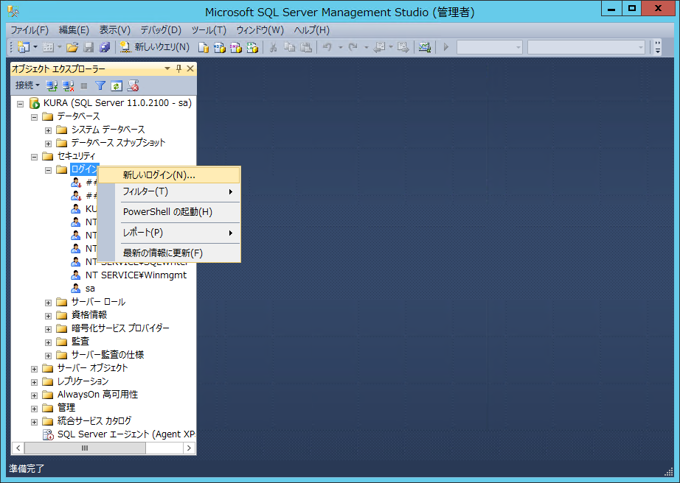This screenshot has height=483, width=680.
Task: Click the Analysis Services XMLA Query icon
Action: (x=252, y=47)
